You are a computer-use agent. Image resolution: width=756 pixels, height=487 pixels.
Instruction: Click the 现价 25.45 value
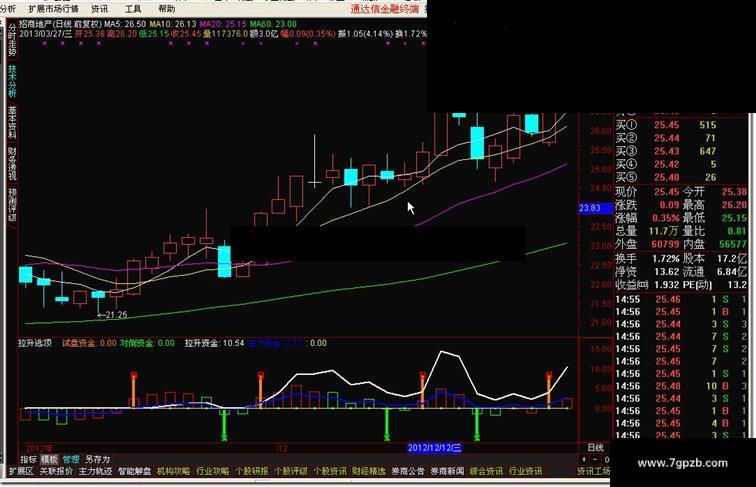coord(666,192)
